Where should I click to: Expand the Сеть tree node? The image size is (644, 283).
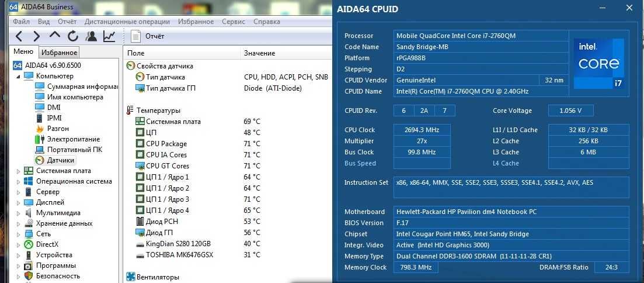pos(18,234)
